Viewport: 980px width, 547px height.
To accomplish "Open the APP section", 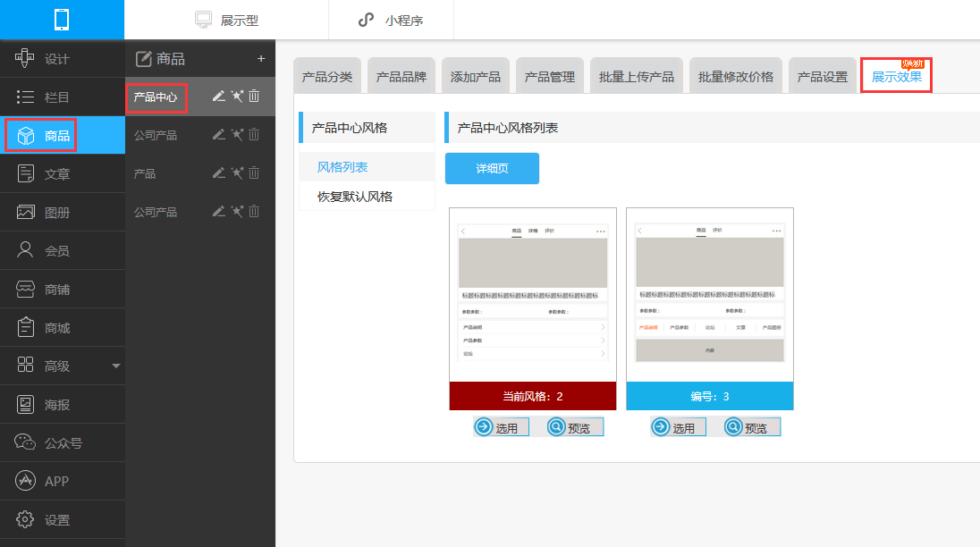I will pos(63,482).
